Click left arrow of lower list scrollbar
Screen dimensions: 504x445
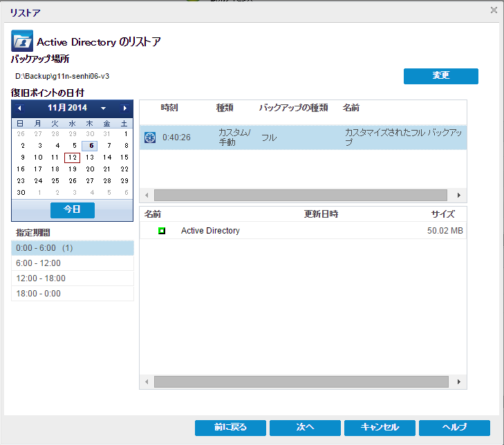click(x=147, y=381)
